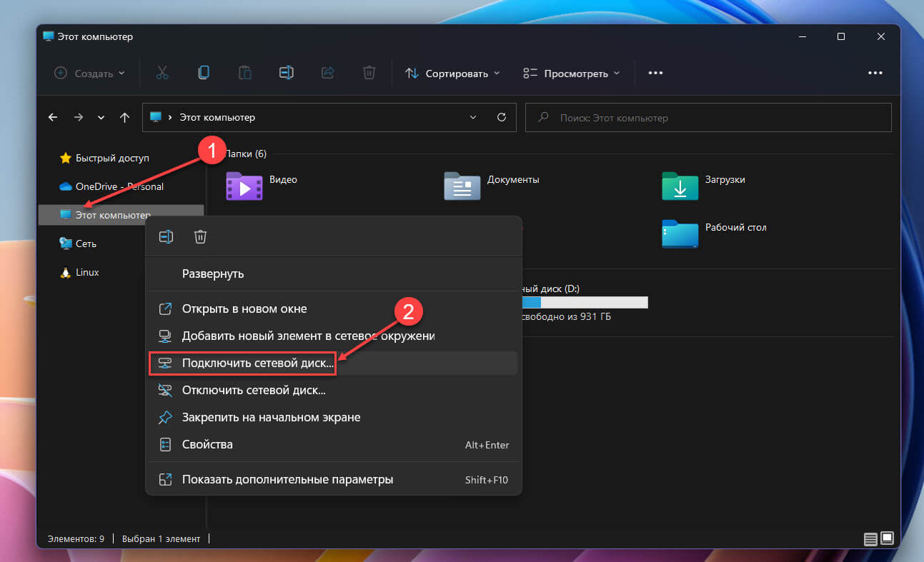Screen dimensions: 924x562
Task: Choose Отключить сетевой диск...
Action: [x=334, y=390]
